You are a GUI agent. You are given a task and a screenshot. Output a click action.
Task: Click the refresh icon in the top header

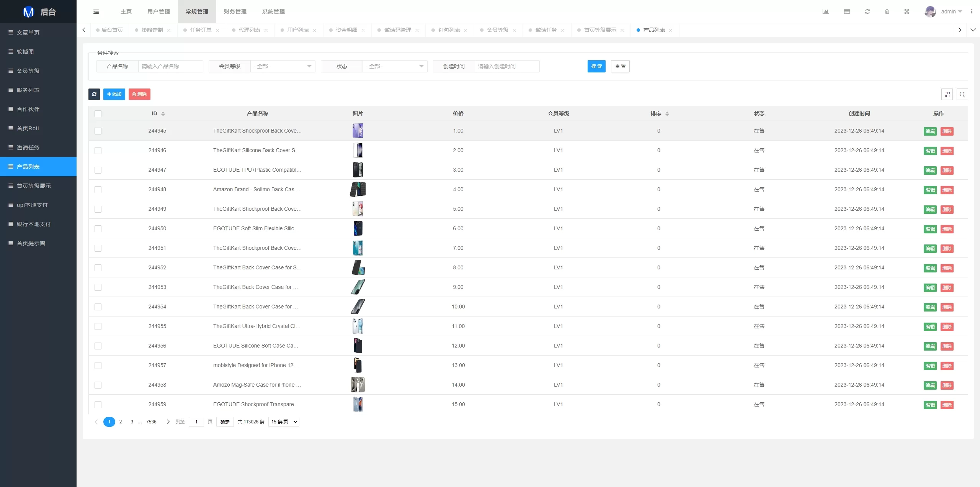(867, 11)
